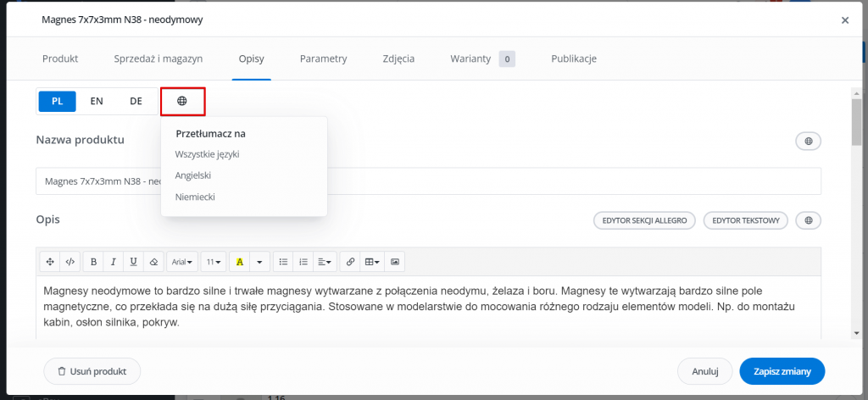Viewport: 868px width, 400px height.
Task: Insert a link with the chain icon
Action: [x=350, y=262]
